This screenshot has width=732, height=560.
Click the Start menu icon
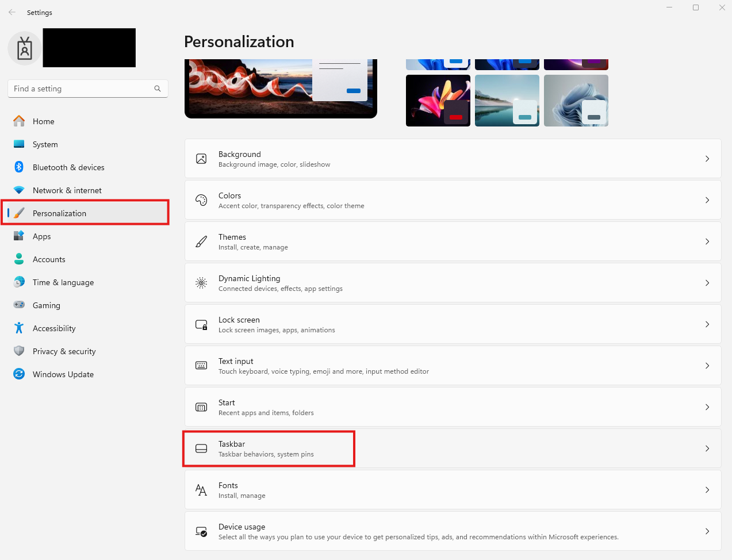201,407
